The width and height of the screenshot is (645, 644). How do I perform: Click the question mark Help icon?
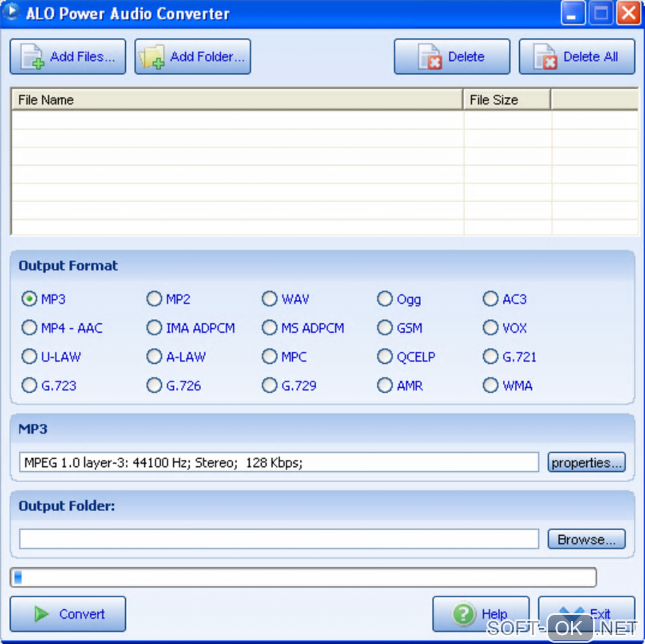[464, 614]
